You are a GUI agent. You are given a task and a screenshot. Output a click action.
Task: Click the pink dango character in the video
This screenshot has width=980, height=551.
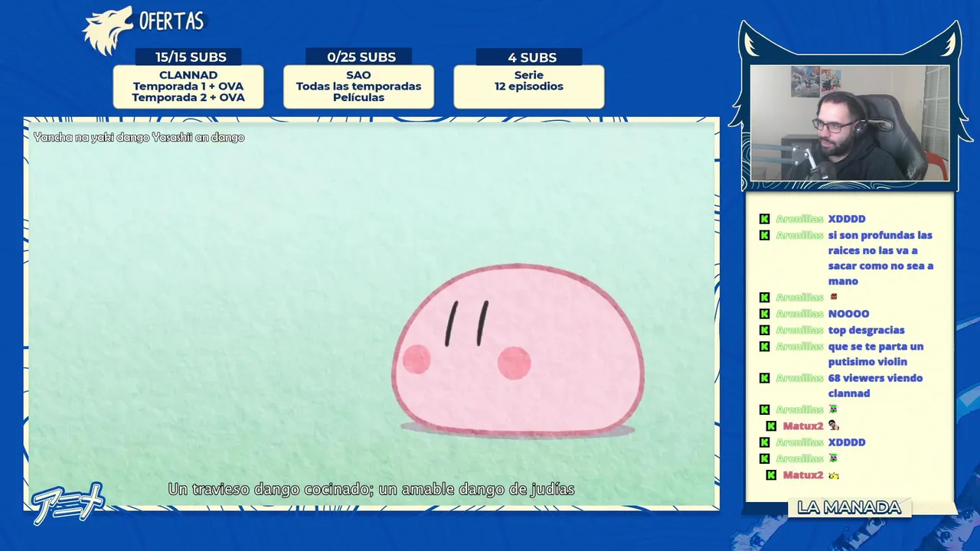518,351
